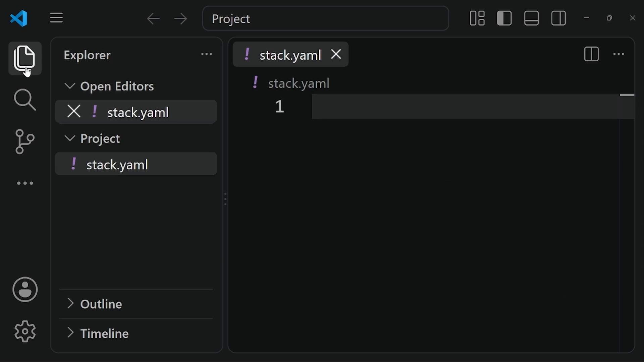Viewport: 644px width, 362px height.
Task: Open Customize Layout menu
Action: pos(477,18)
